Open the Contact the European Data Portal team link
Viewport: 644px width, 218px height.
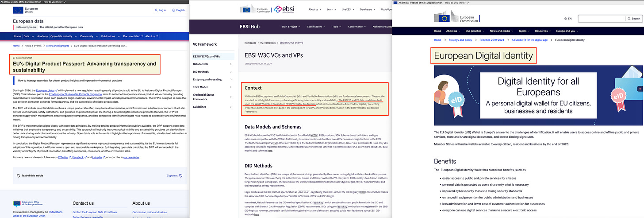pyautogui.click(x=95, y=212)
